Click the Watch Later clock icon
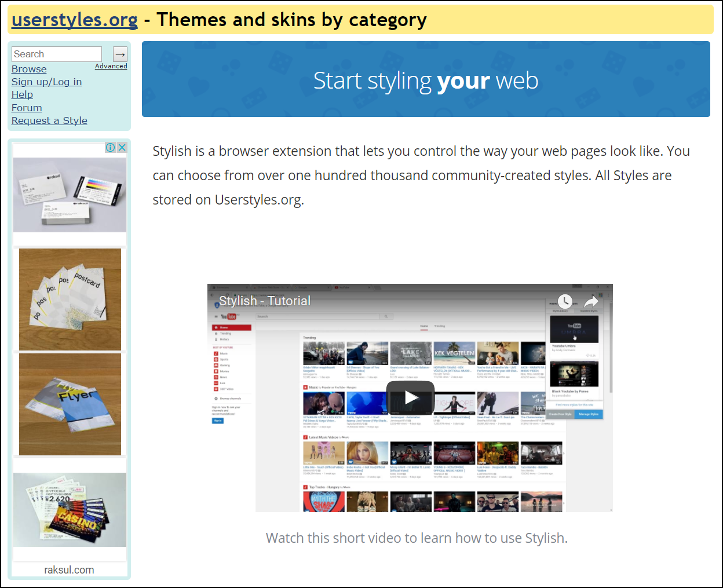The width and height of the screenshot is (723, 588). tap(564, 301)
